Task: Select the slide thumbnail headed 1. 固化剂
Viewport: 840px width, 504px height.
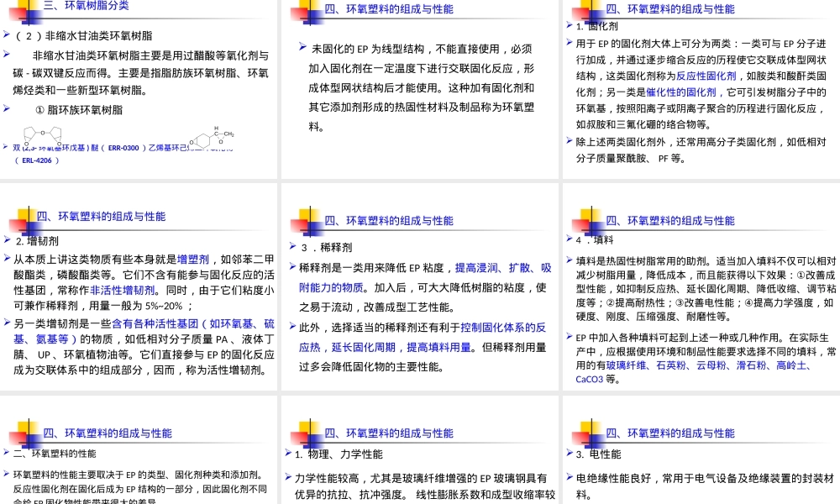Action: click(x=701, y=88)
